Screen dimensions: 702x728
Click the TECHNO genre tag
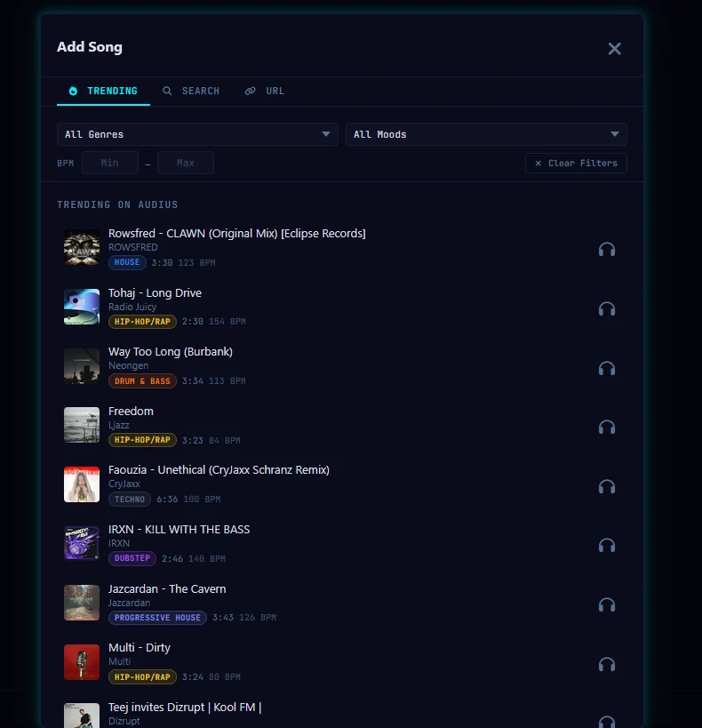point(130,499)
